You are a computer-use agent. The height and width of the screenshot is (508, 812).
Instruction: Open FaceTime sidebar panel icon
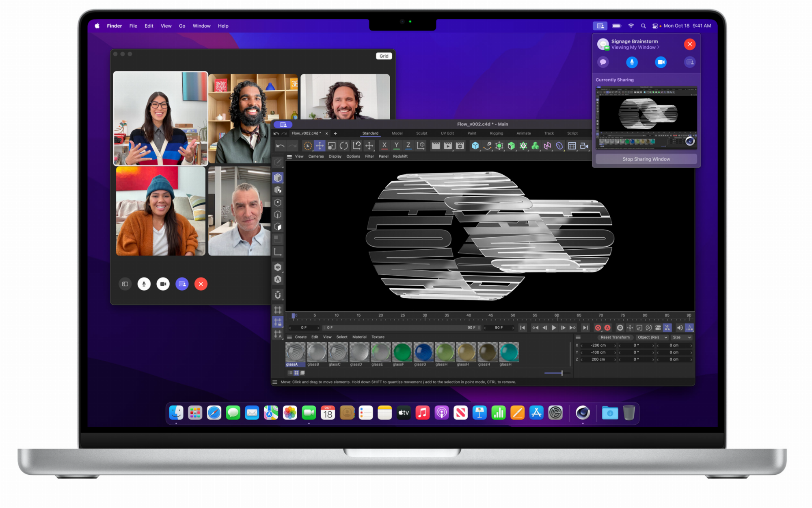125,284
